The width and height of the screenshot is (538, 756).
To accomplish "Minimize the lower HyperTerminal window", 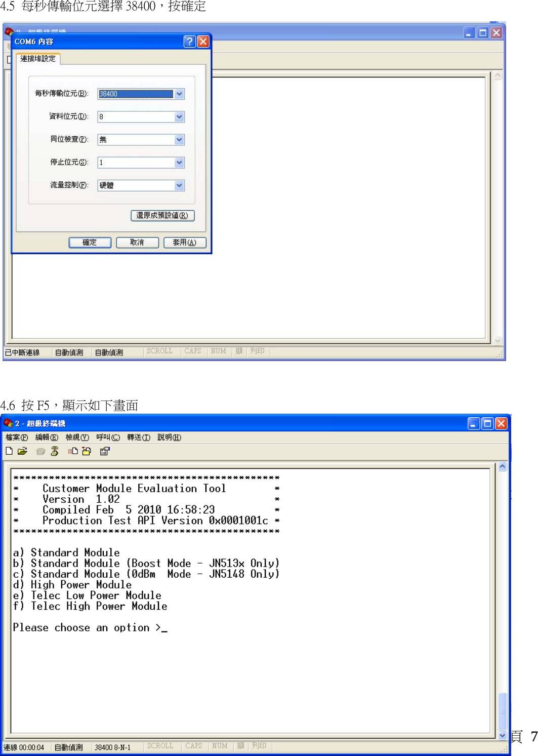I will pos(474,423).
